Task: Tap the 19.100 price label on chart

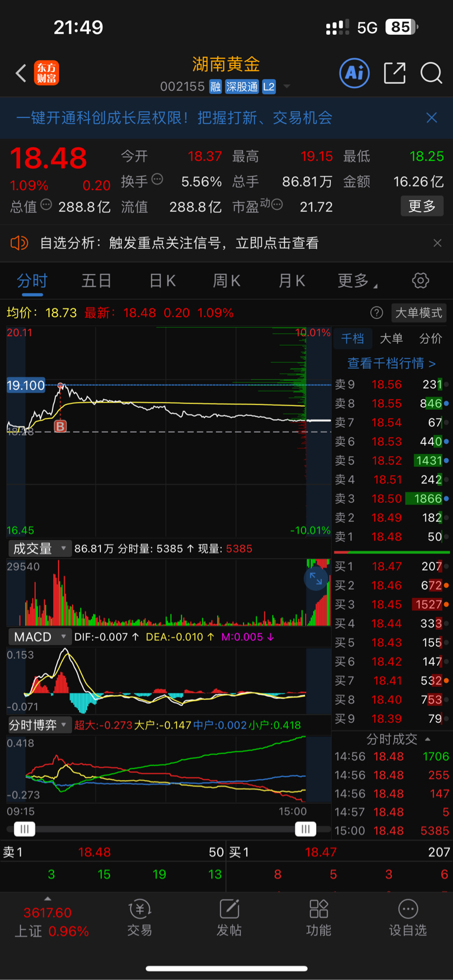Action: pyautogui.click(x=25, y=386)
